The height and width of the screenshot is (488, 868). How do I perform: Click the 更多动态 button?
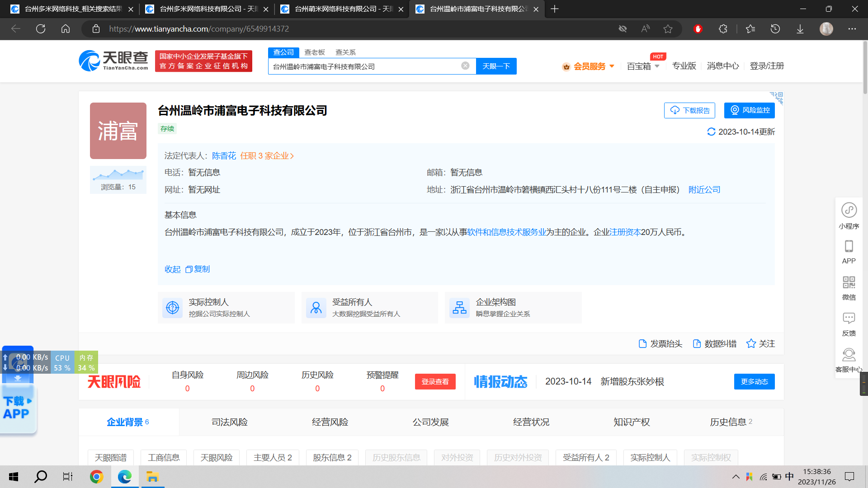tap(754, 382)
